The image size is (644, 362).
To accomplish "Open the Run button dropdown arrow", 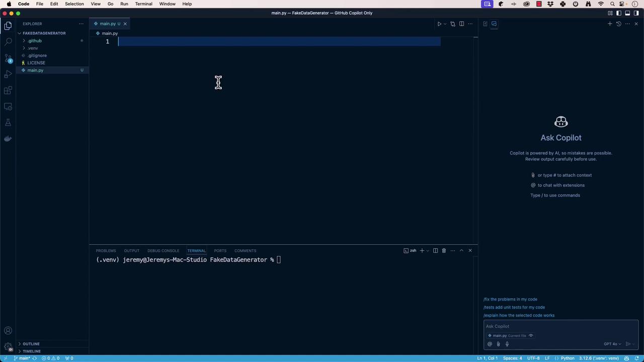I will (x=445, y=24).
